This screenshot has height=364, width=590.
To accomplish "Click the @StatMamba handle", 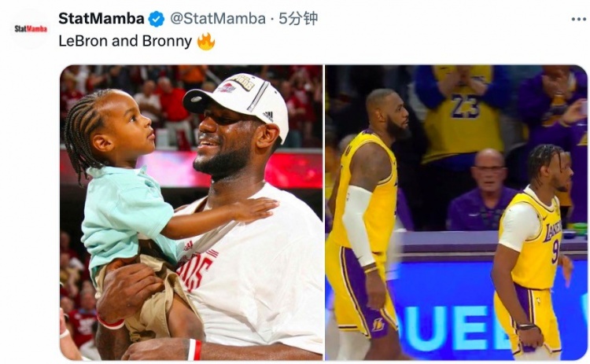I will coord(208,19).
